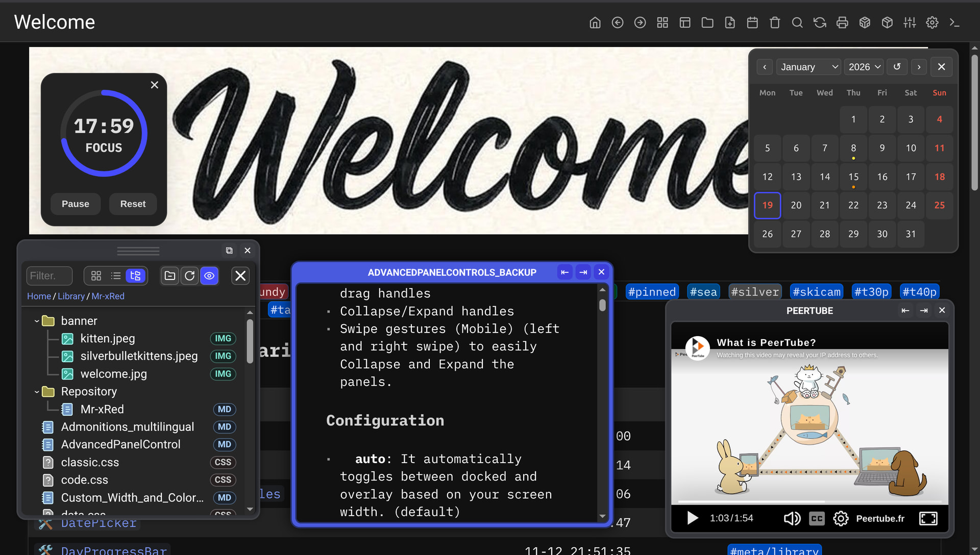Viewport: 980px width, 555px height.
Task: Click the PeerTube video progress bar
Action: [x=810, y=502]
